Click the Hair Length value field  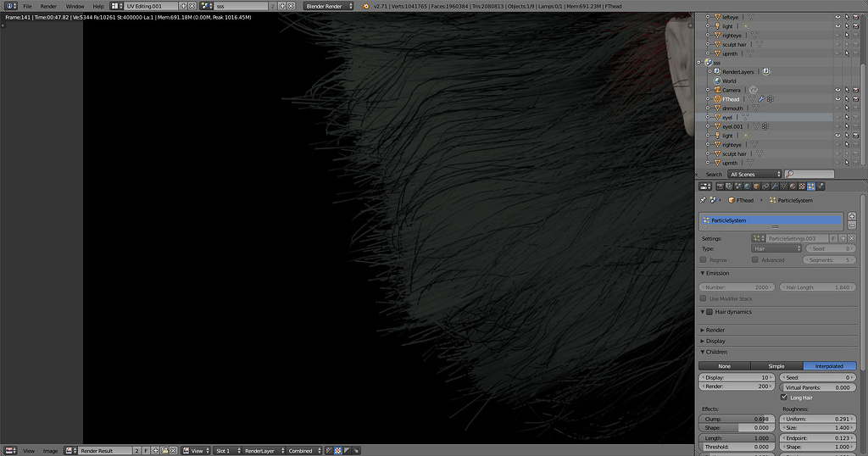click(x=818, y=287)
